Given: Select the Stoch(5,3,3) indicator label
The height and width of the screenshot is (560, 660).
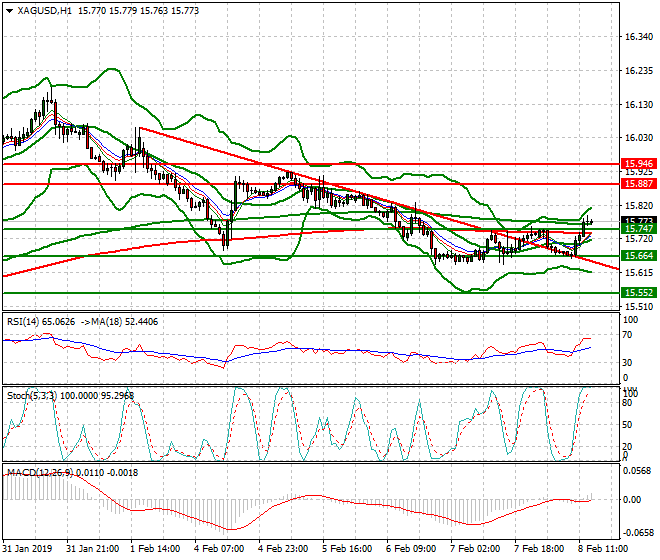Looking at the screenshot, I should [x=31, y=395].
